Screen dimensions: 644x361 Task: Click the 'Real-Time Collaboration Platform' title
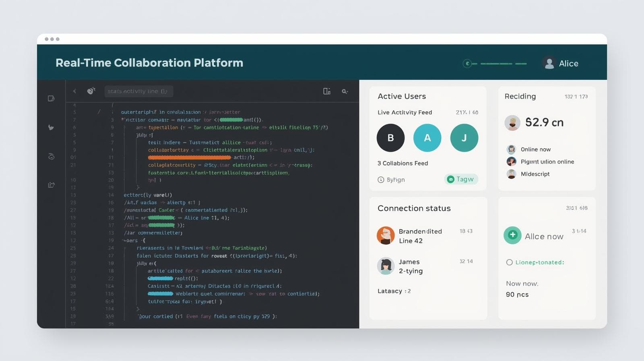pyautogui.click(x=149, y=63)
